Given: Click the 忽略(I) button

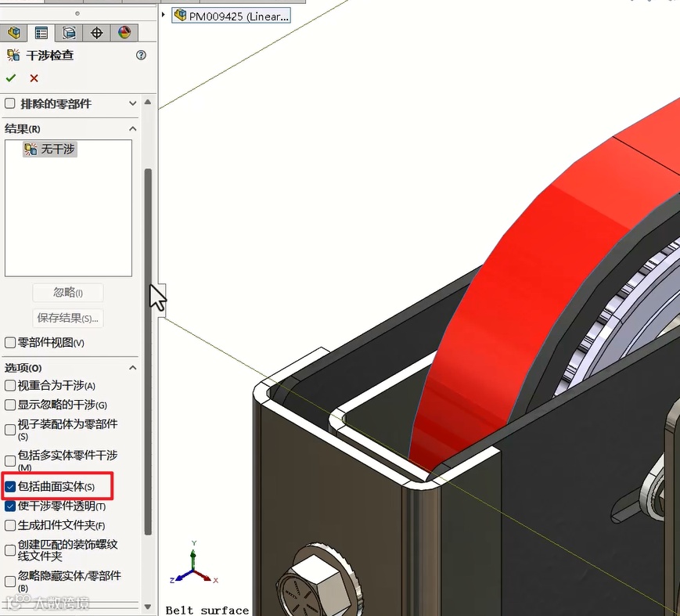Looking at the screenshot, I should pos(68,293).
